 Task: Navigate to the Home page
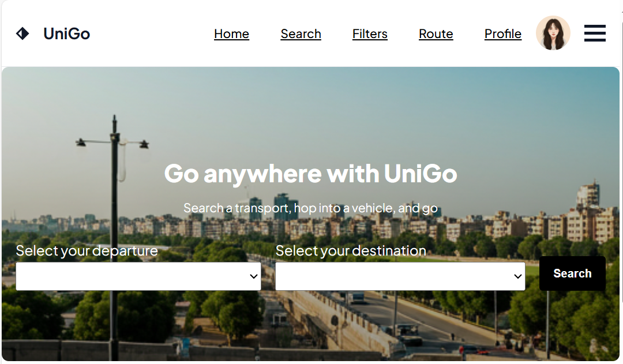point(231,34)
